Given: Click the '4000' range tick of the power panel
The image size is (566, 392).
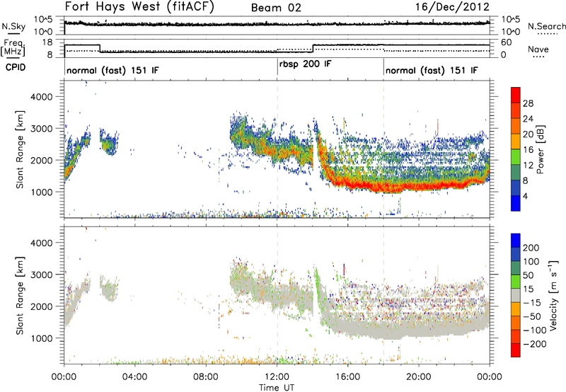Looking at the screenshot, I should click(41, 97).
